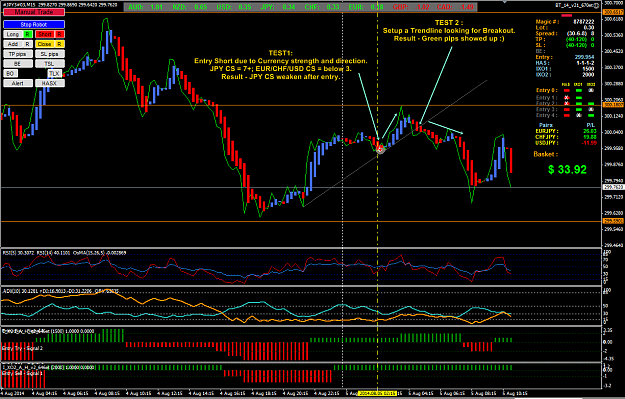This screenshot has height=399, width=625.
Task: Click the Entry 0 row label
Action: click(x=546, y=90)
